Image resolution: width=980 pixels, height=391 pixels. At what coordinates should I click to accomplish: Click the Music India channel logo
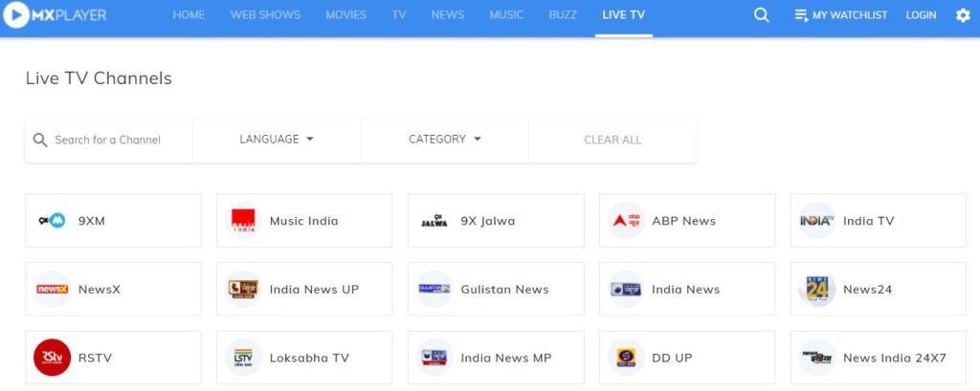pyautogui.click(x=243, y=221)
